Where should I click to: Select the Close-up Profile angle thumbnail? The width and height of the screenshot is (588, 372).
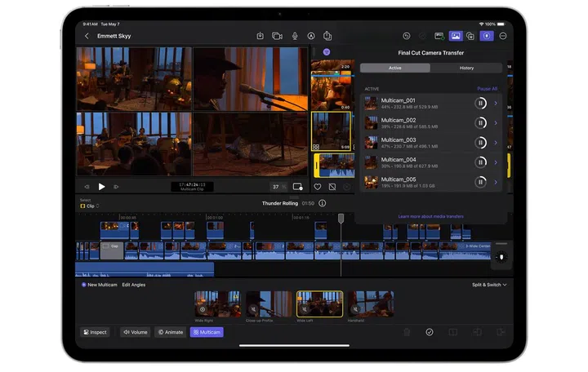(x=269, y=304)
